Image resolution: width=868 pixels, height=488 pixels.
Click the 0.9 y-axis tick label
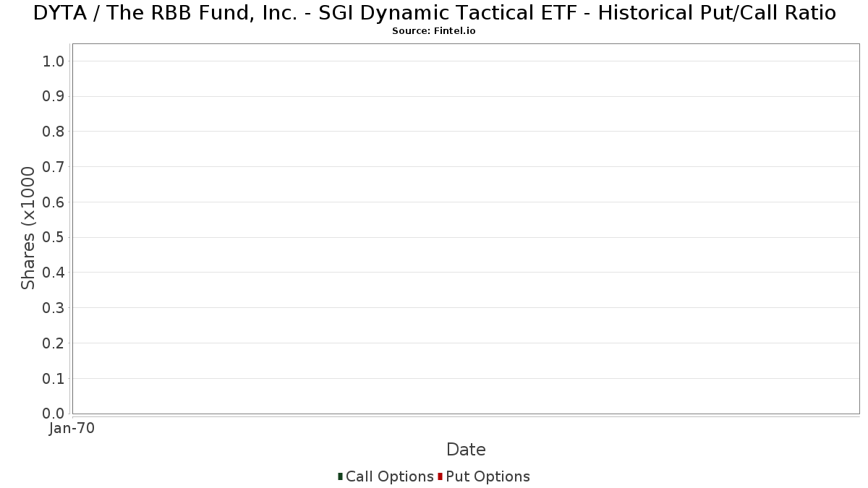(54, 96)
